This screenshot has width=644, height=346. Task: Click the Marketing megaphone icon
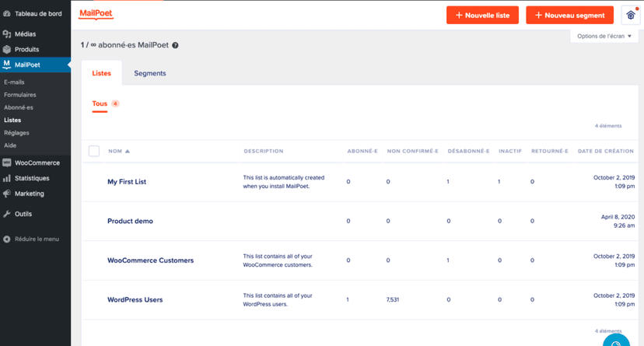tap(7, 194)
